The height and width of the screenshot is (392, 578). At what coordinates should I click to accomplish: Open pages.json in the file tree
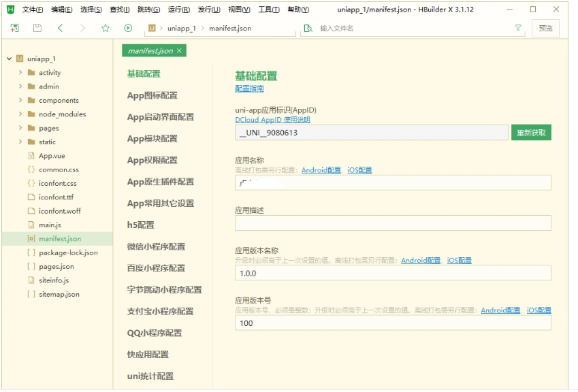[x=57, y=267]
